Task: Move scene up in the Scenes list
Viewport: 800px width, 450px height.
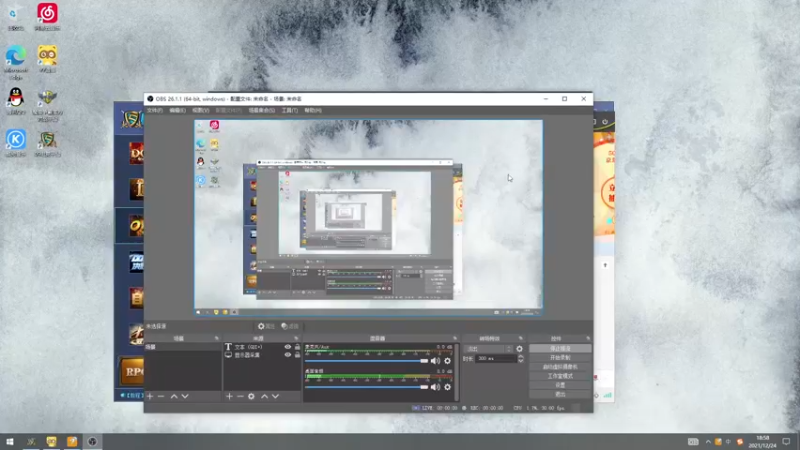Action: 174,396
